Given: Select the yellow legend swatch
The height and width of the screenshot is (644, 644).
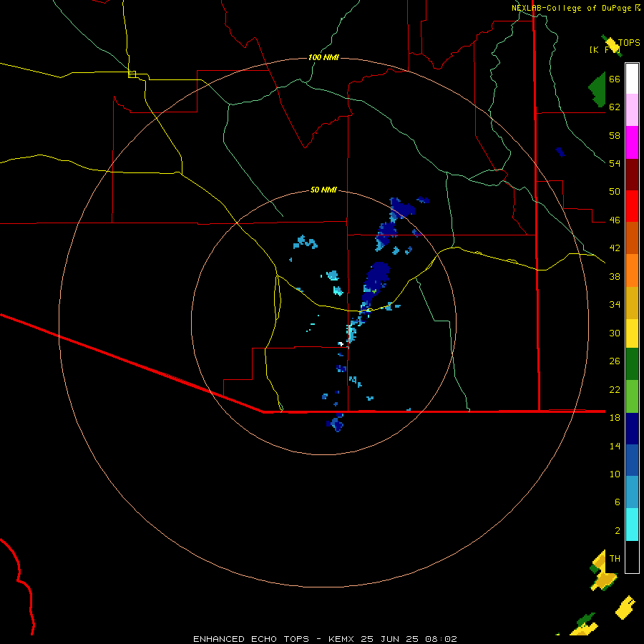Looking at the screenshot, I should click(x=632, y=333).
